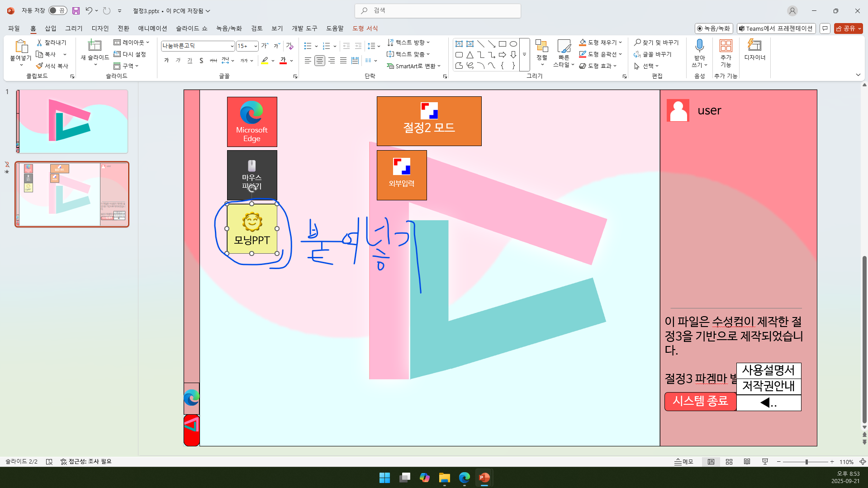Expand the Shape Fill (도형 채우기) dropdown

tap(620, 43)
